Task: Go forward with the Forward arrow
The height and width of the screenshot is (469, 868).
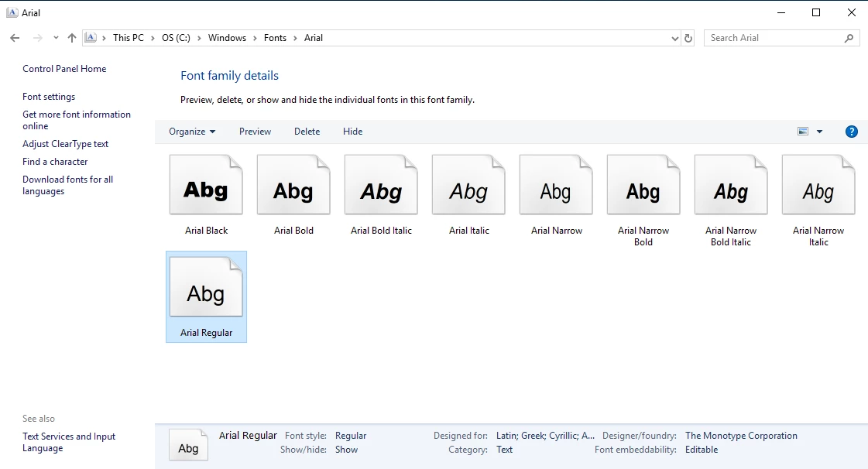Action: pyautogui.click(x=38, y=38)
